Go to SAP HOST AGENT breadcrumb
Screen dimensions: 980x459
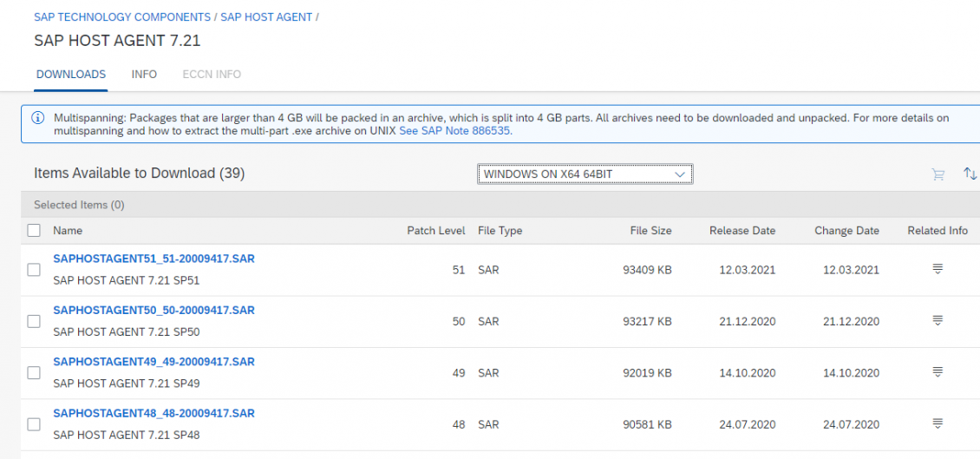click(266, 16)
